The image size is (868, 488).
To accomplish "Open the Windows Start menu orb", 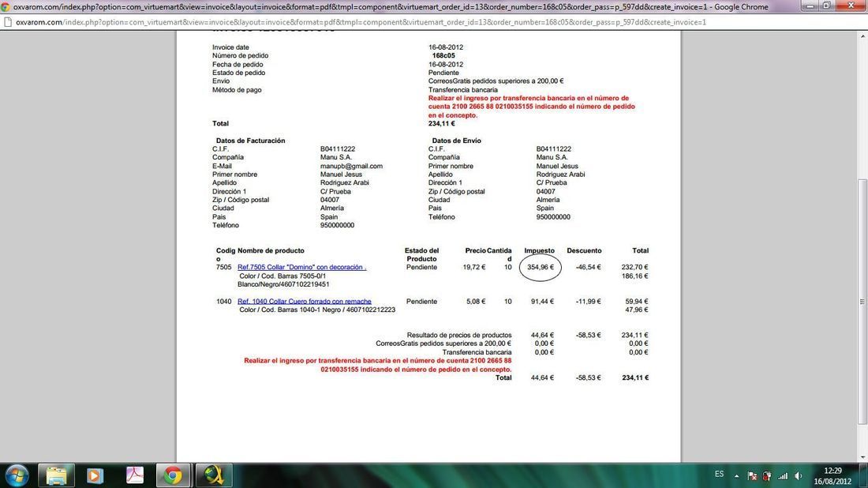I will [16, 475].
